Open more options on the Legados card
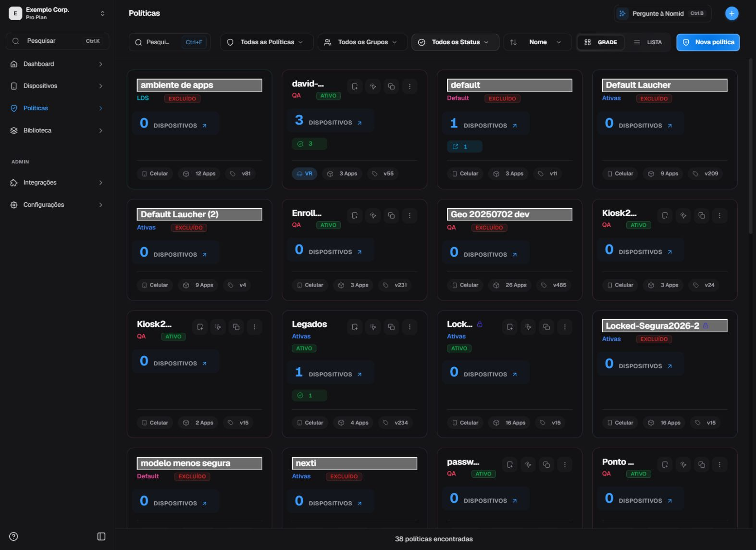 tap(409, 327)
